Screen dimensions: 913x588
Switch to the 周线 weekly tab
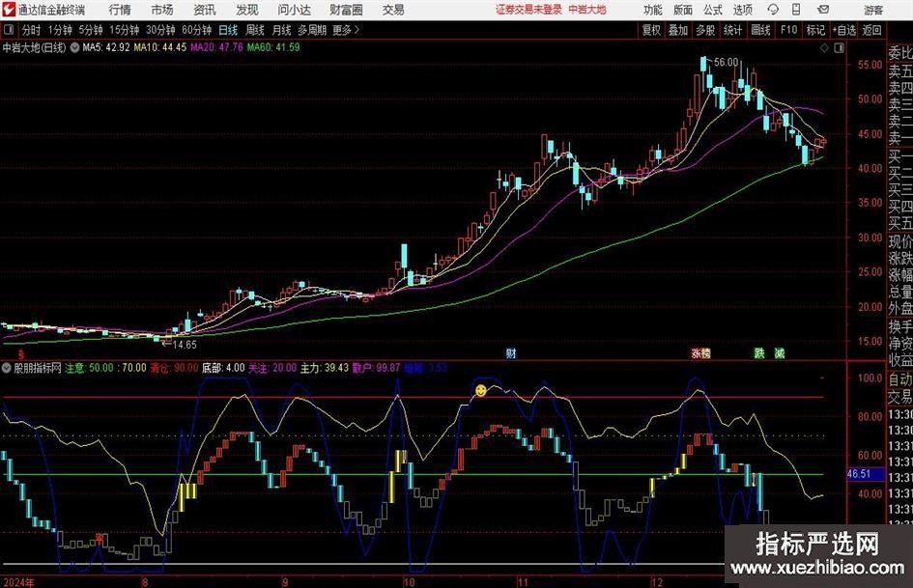255,30
